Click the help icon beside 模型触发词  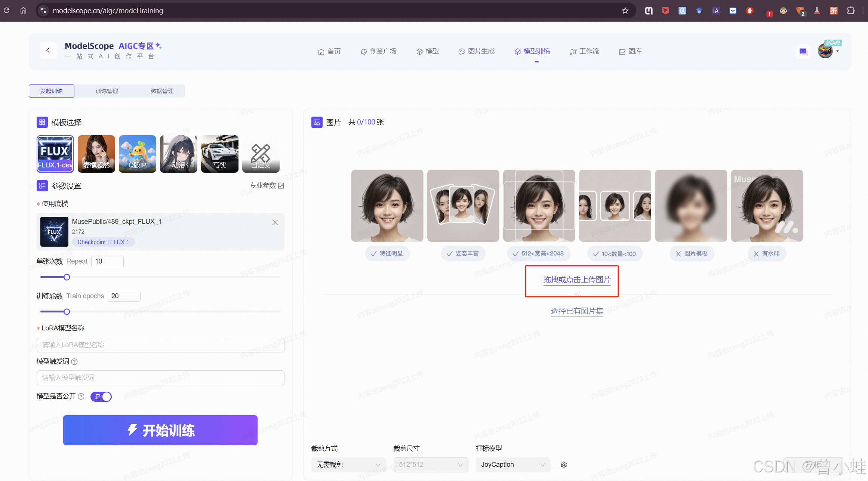tap(74, 361)
